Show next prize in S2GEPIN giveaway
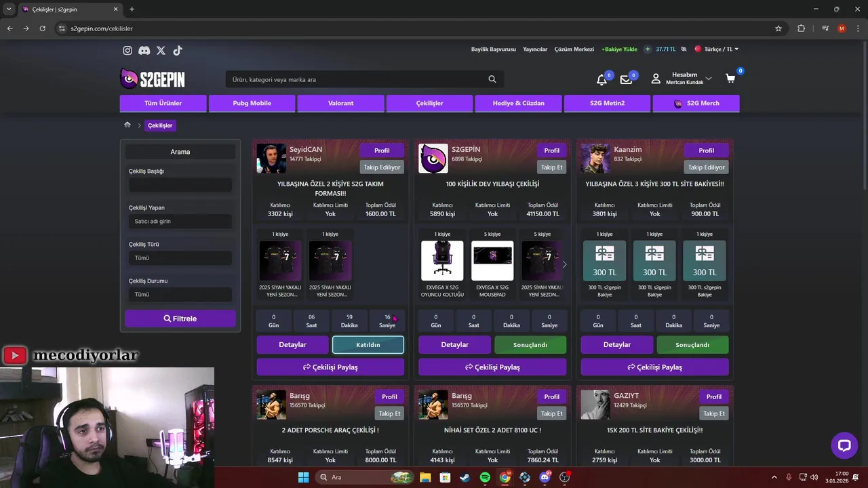Viewport: 868px width, 488px height. (x=564, y=264)
